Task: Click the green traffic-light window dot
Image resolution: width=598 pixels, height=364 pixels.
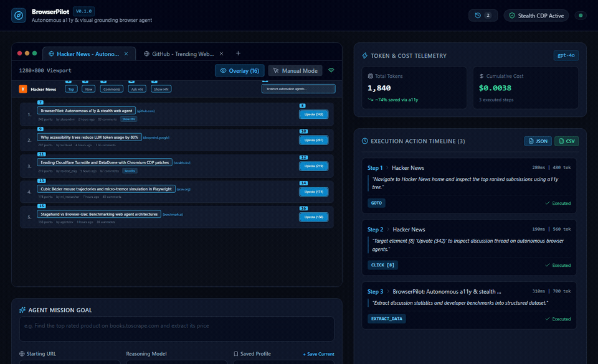Action: (35, 54)
